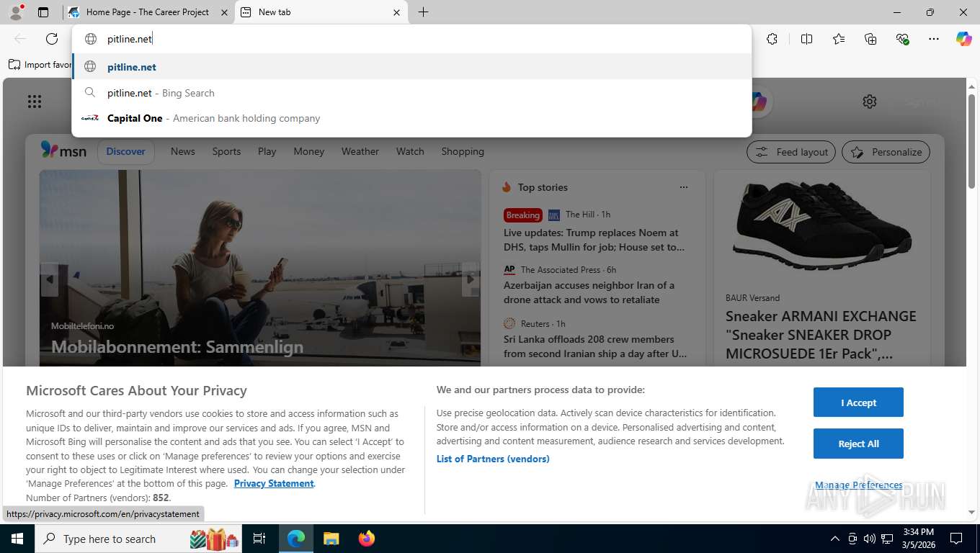
Task: Go to previous carousel slide arrow
Action: (49, 279)
